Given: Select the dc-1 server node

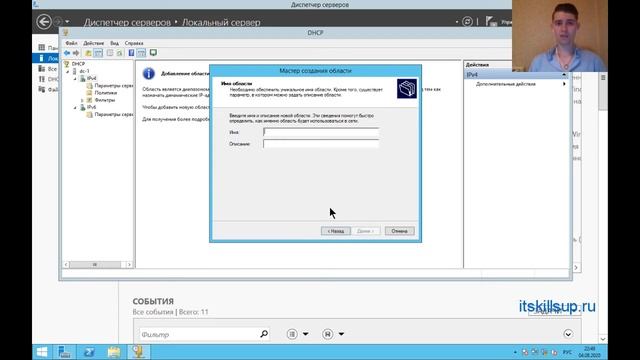Looking at the screenshot, I should [x=84, y=71].
